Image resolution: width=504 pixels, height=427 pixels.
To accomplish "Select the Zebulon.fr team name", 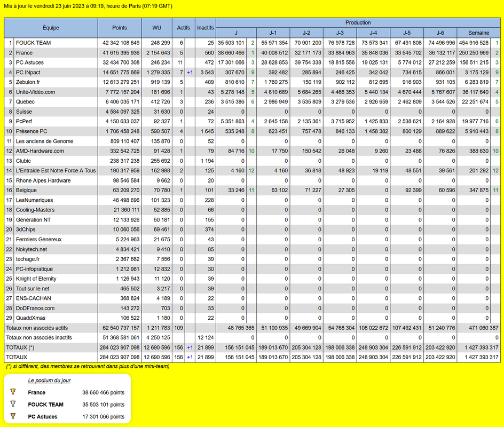I will 28,82.
